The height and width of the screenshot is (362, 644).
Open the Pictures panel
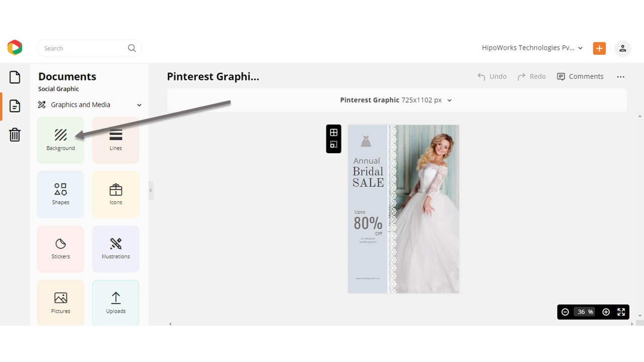point(60,302)
